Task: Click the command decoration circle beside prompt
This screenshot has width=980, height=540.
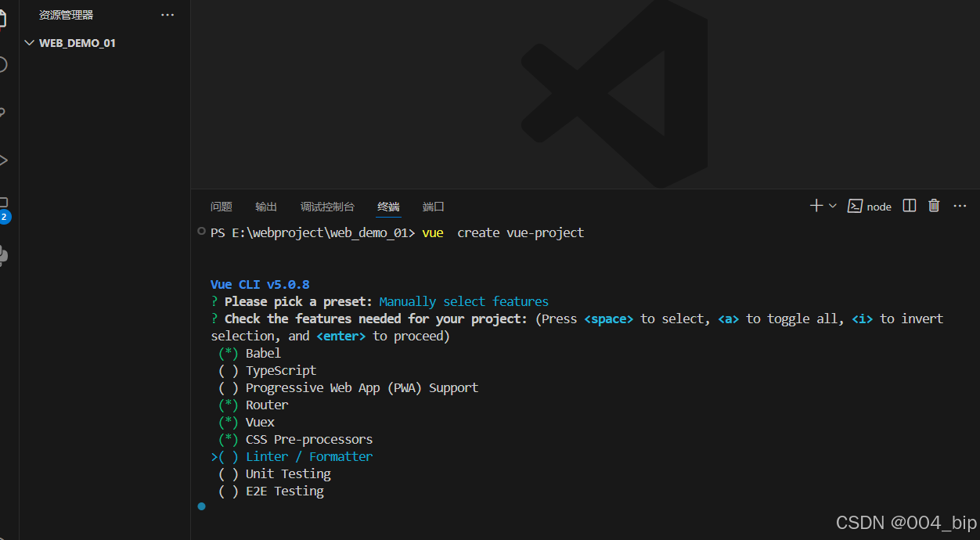Action: (202, 231)
